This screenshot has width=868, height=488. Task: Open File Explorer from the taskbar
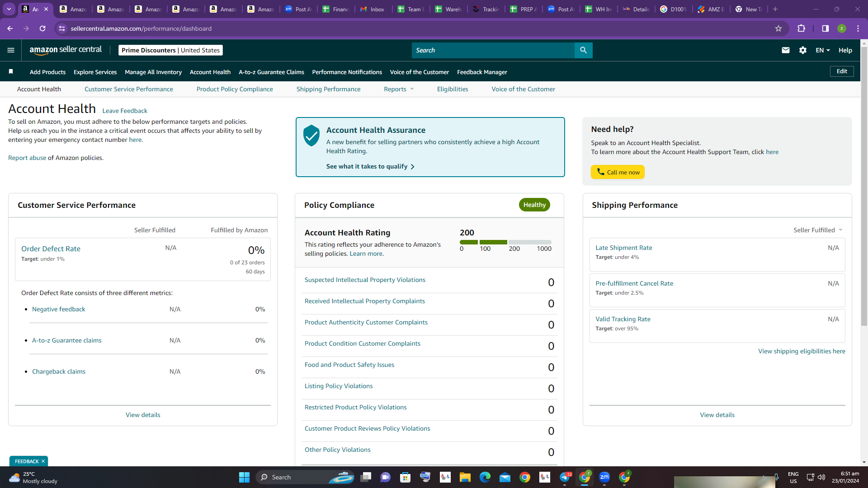point(465,477)
